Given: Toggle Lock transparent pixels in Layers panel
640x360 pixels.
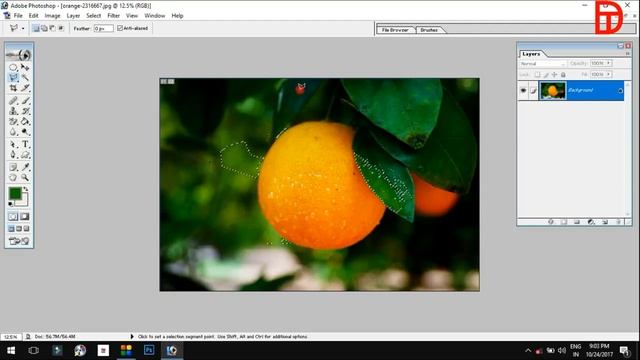Looking at the screenshot, I should 538,75.
